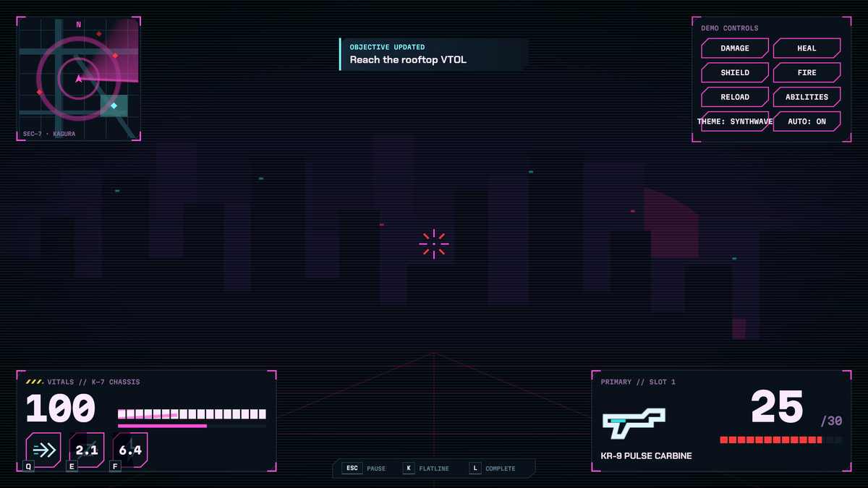This screenshot has width=868, height=488.
Task: Click the VITALS // K-7 CHASSIS label
Action: point(93,382)
